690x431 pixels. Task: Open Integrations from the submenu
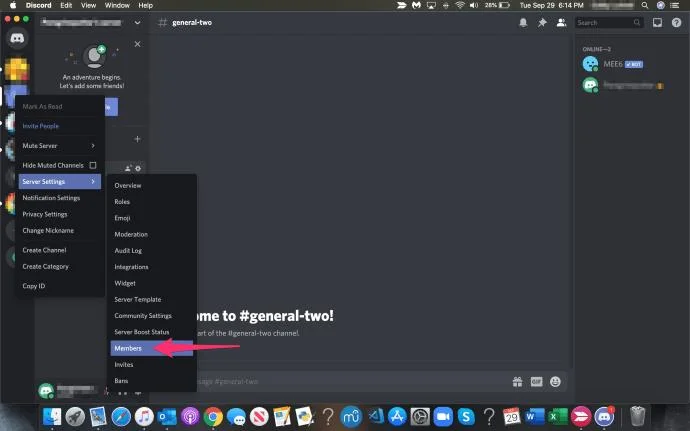pos(151,267)
